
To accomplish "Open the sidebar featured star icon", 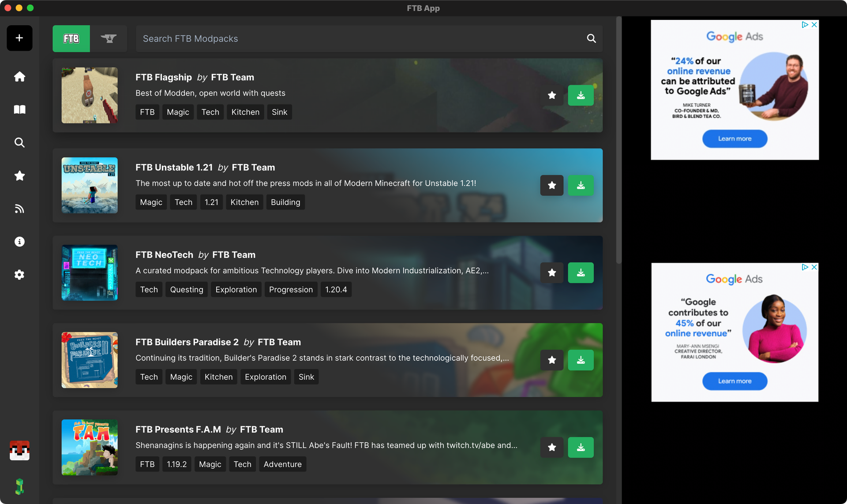I will point(19,175).
